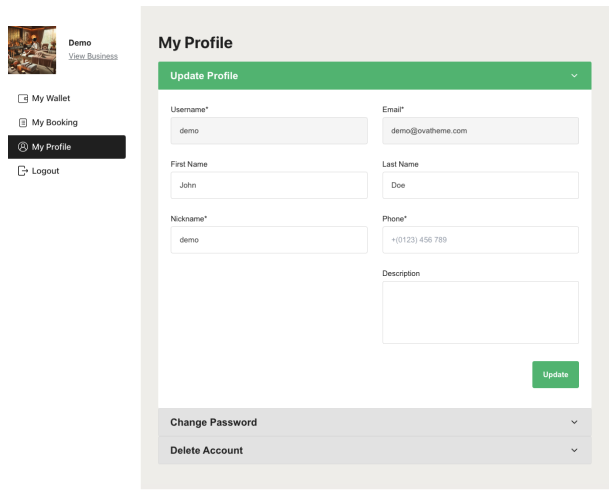This screenshot has height=494, width=616.
Task: Click into the Description text area
Action: coord(480,312)
